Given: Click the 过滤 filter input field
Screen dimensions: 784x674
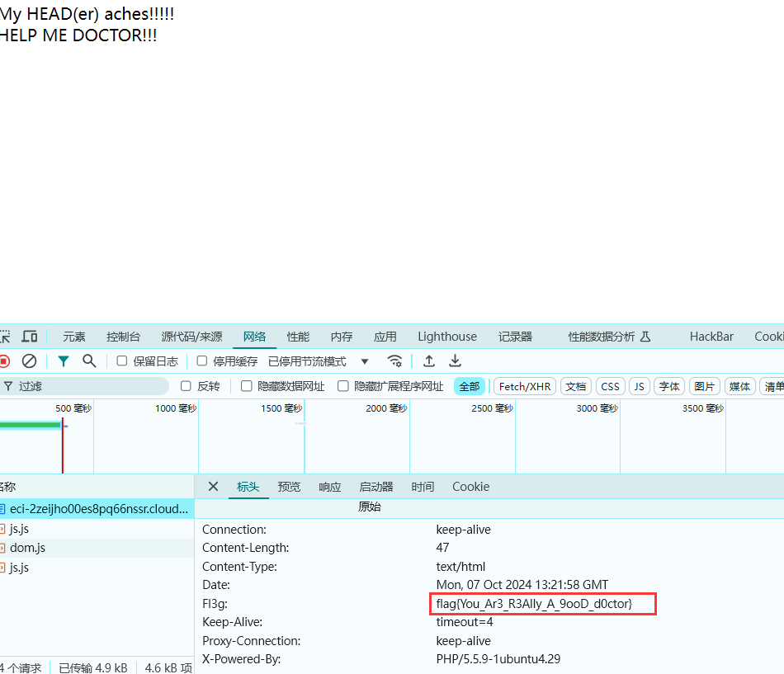Looking at the screenshot, I should pos(91,386).
